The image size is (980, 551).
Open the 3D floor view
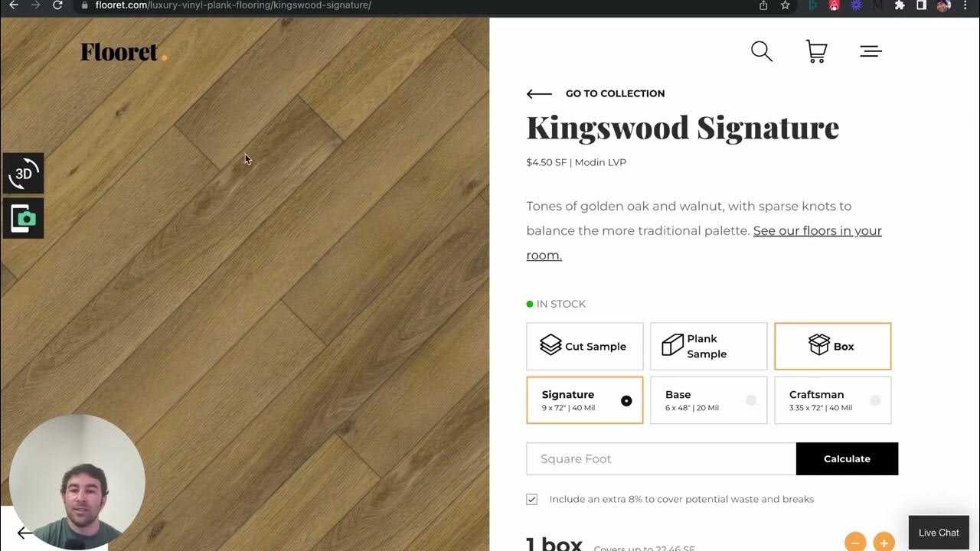23,173
